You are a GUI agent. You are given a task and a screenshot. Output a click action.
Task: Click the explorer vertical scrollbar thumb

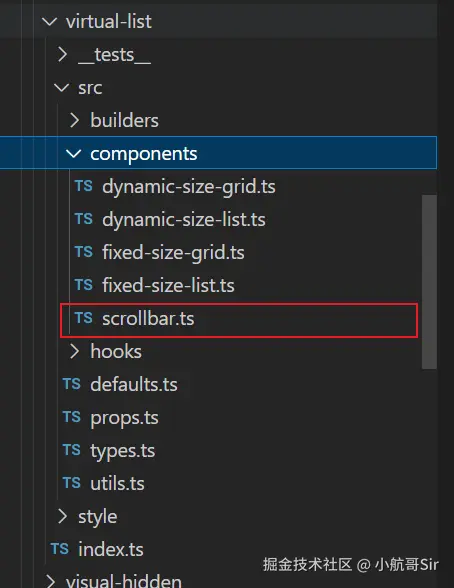click(429, 282)
